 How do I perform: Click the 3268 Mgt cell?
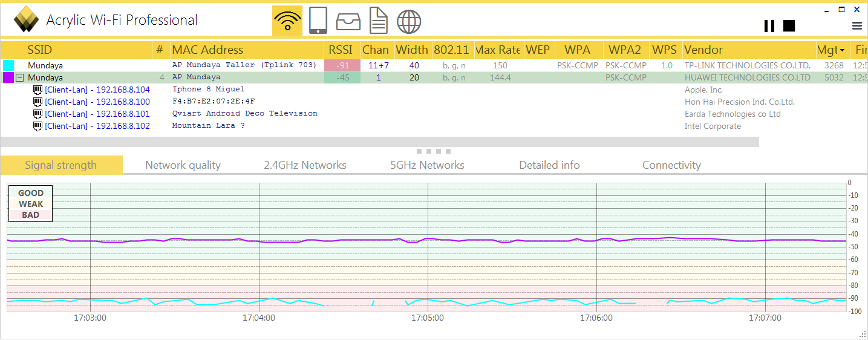(x=834, y=65)
